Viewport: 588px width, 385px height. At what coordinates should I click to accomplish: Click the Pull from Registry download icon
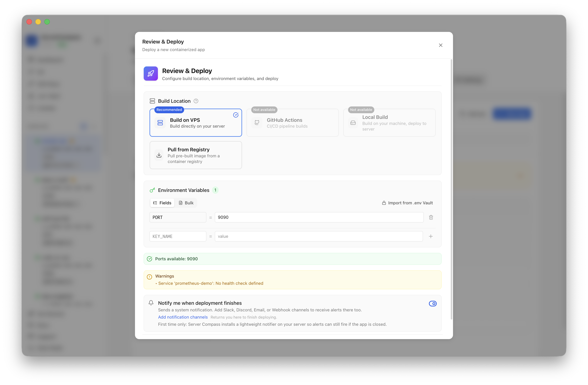click(159, 155)
